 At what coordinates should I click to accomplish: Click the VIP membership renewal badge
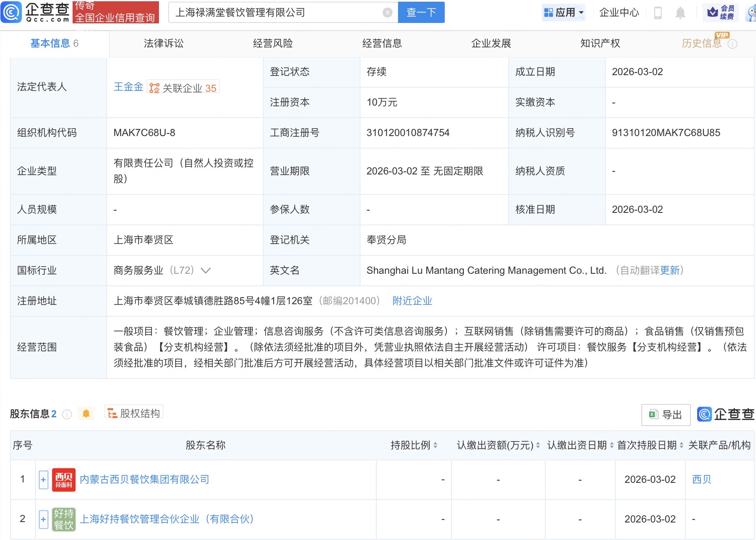721,13
